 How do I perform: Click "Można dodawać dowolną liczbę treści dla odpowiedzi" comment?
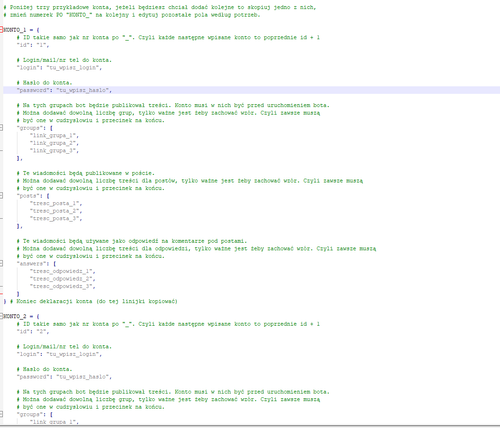pyautogui.click(x=196, y=249)
